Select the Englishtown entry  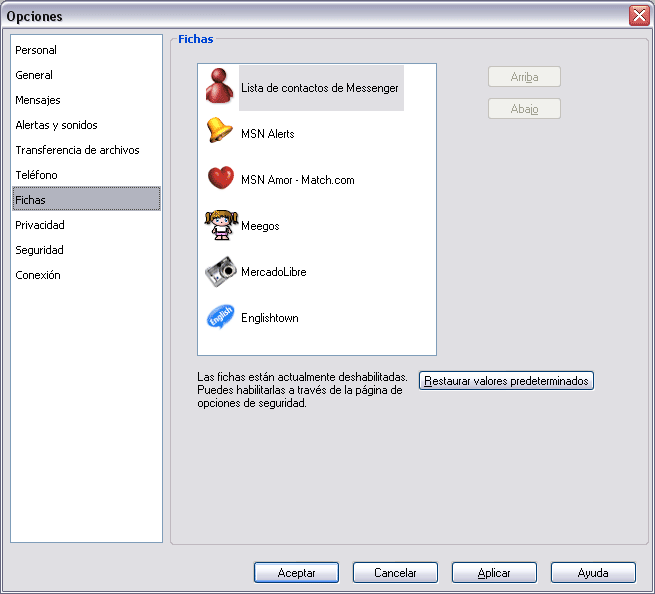[270, 318]
